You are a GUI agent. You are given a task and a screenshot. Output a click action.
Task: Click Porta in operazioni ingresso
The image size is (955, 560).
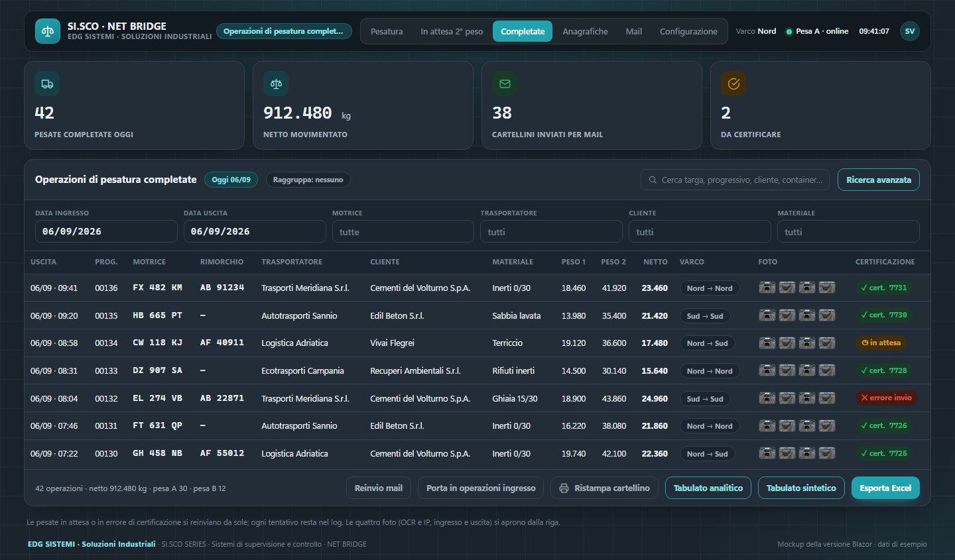(x=481, y=488)
